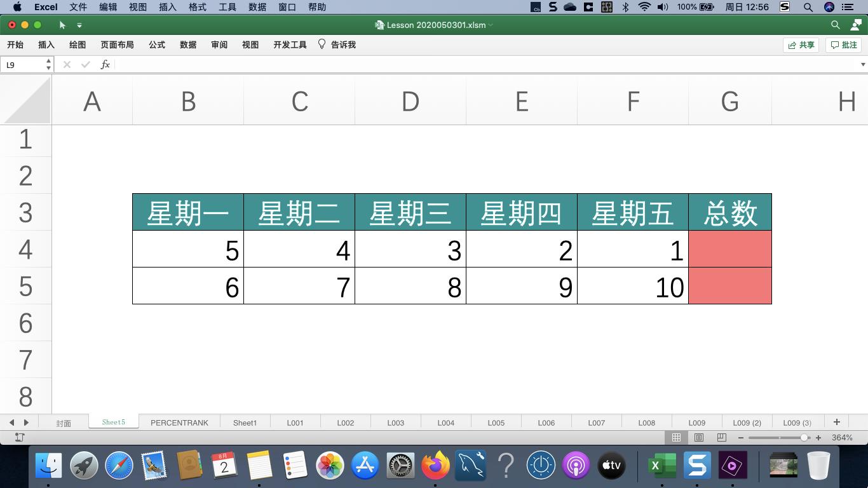Open 批注 (Comments) pane

pyautogui.click(x=843, y=44)
